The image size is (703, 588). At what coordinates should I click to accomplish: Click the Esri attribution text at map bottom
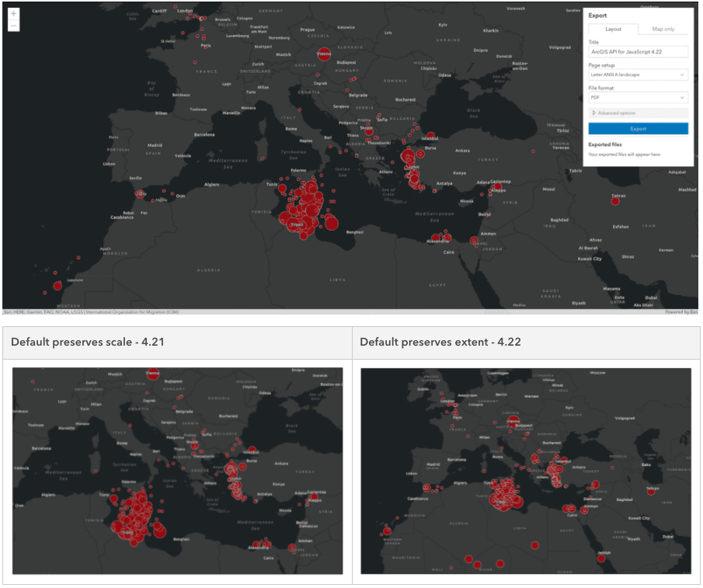click(89, 310)
